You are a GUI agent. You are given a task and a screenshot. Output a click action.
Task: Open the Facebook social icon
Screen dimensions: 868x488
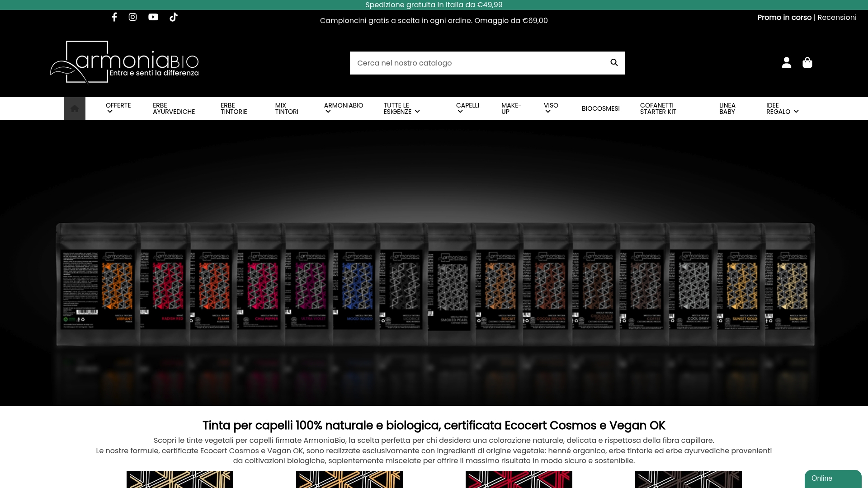(114, 17)
